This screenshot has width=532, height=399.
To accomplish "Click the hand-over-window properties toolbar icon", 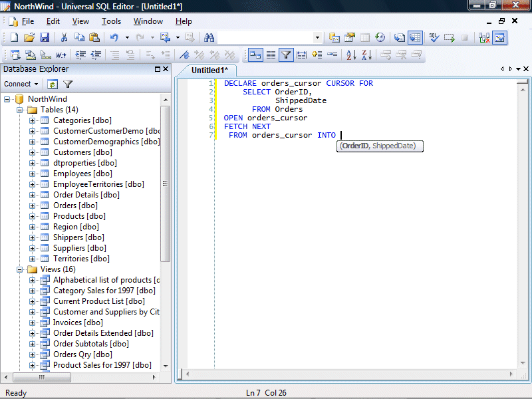I will pos(350,37).
